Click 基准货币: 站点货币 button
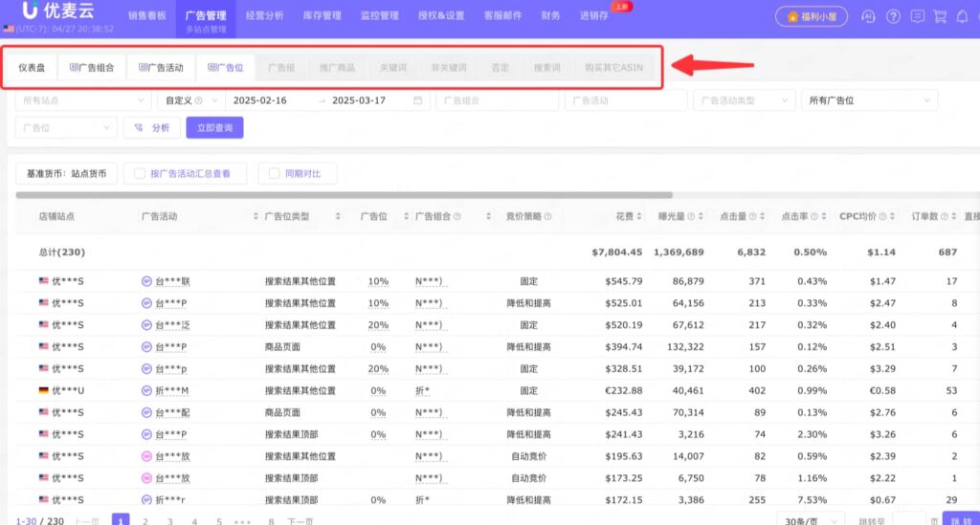This screenshot has width=980, height=525. pos(66,173)
